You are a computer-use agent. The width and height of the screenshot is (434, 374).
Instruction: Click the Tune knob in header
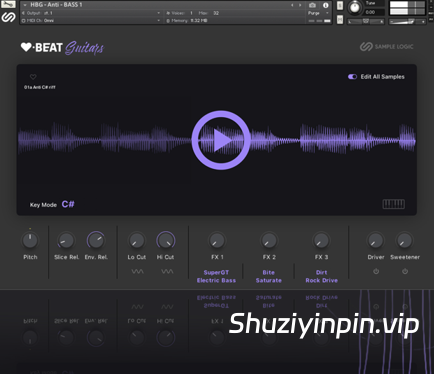pos(354,8)
